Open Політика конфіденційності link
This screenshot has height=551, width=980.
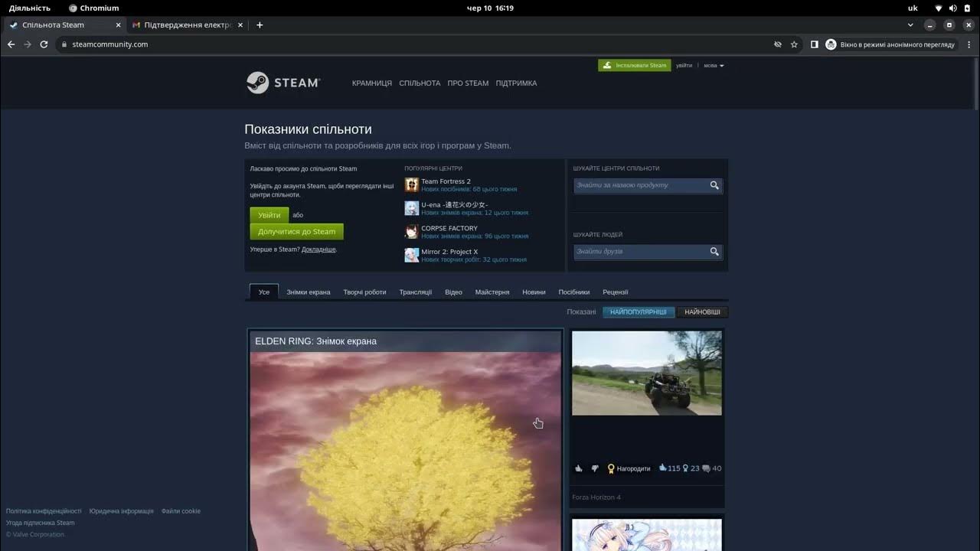click(44, 511)
